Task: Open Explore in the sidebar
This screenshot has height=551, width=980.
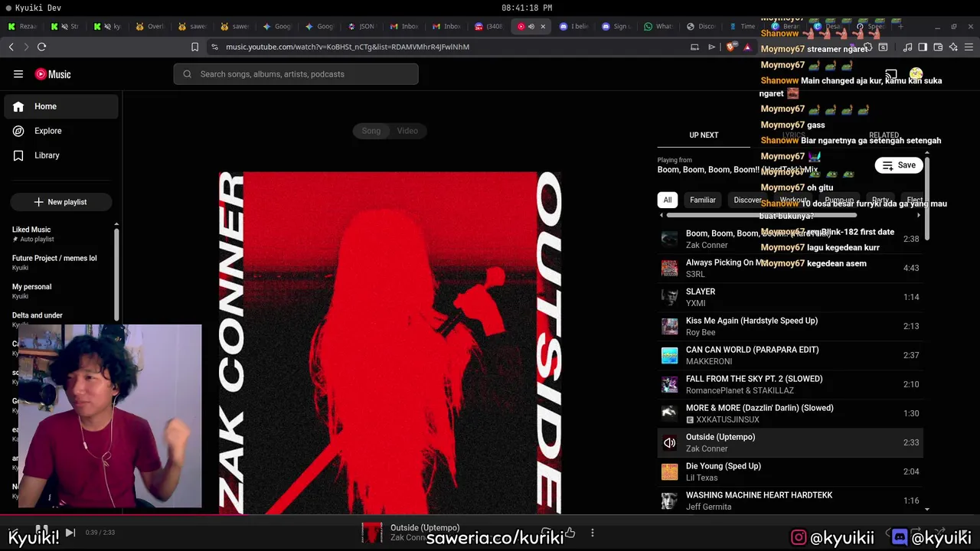Action: pyautogui.click(x=61, y=131)
